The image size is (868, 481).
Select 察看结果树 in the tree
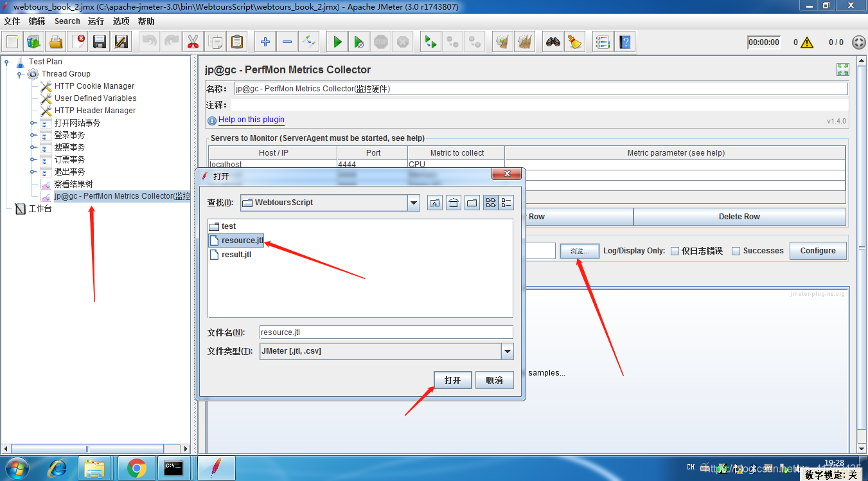pos(73,184)
